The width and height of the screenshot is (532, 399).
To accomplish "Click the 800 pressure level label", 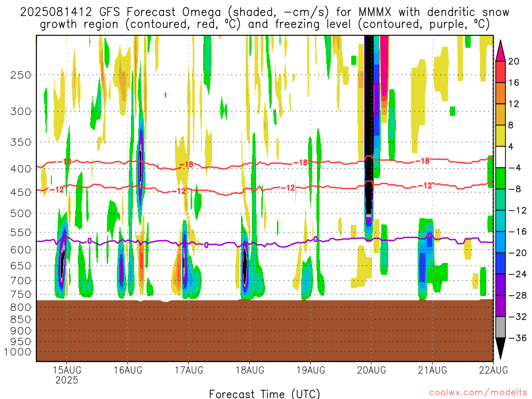I will point(21,308).
